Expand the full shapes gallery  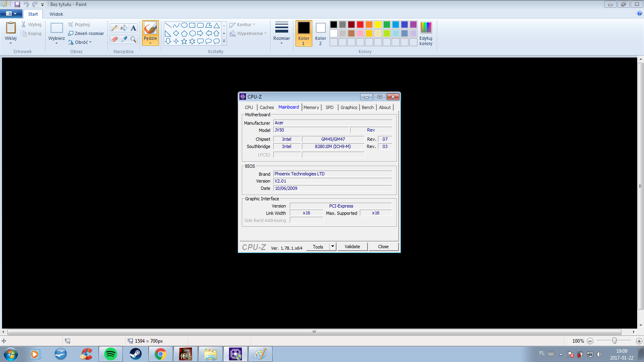tap(224, 41)
